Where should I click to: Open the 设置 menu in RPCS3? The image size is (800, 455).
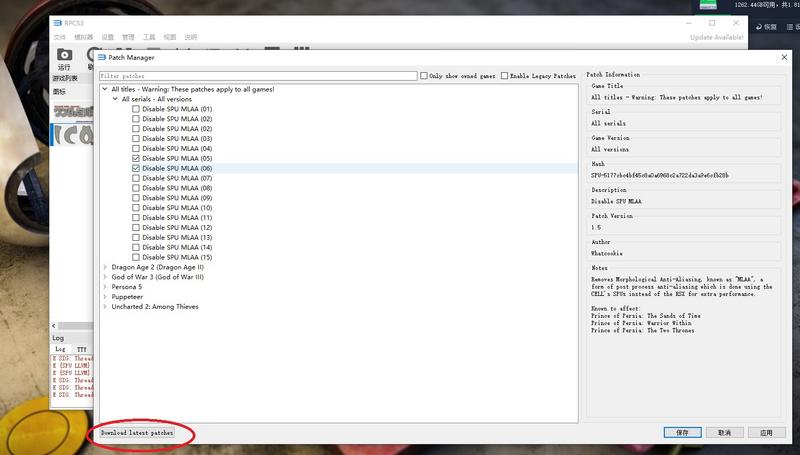(107, 37)
